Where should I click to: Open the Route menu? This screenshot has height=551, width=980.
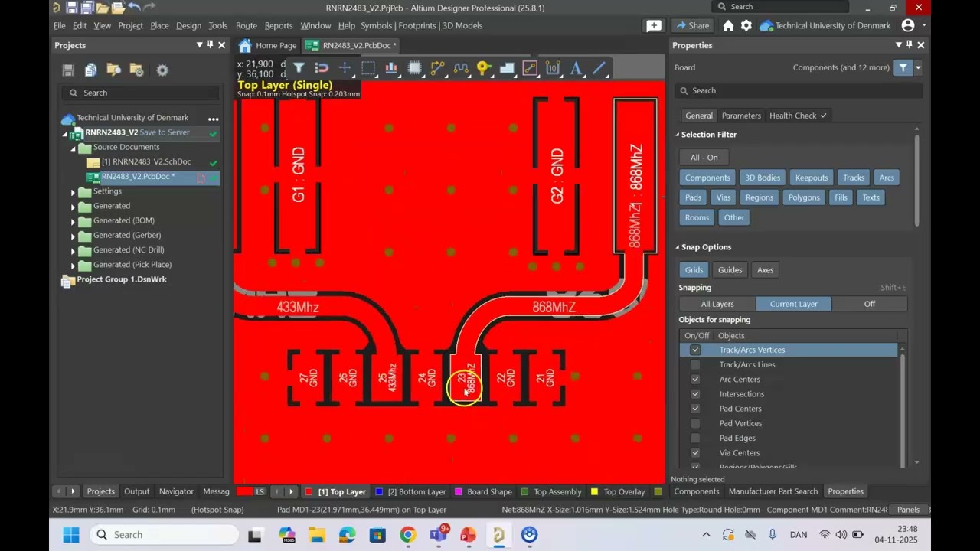(247, 25)
